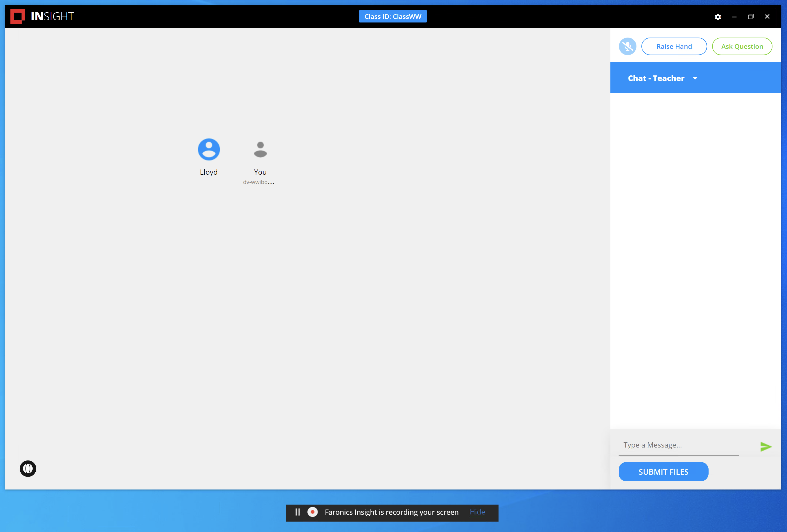The image size is (787, 532).
Task: Click the SUBMIT FILES button
Action: 663,472
